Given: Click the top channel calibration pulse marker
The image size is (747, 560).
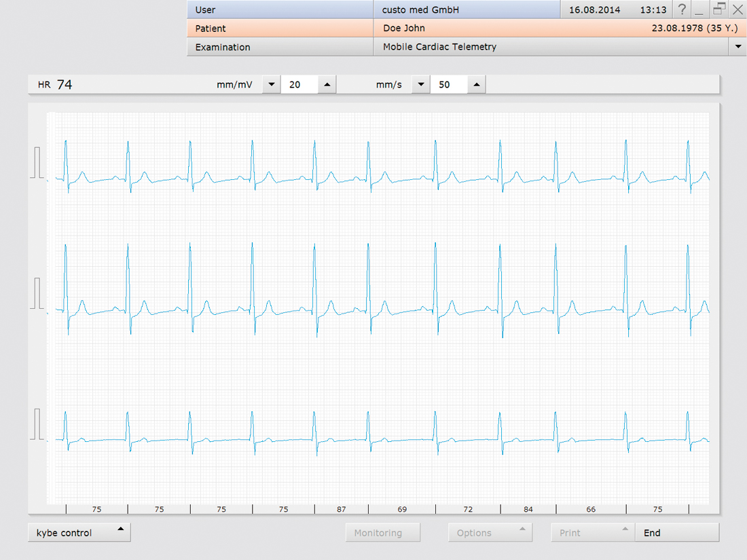Looking at the screenshot, I should click(37, 164).
